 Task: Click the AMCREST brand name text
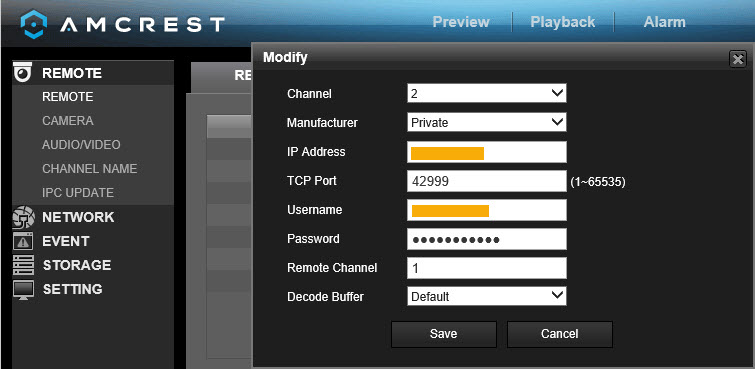[143, 24]
